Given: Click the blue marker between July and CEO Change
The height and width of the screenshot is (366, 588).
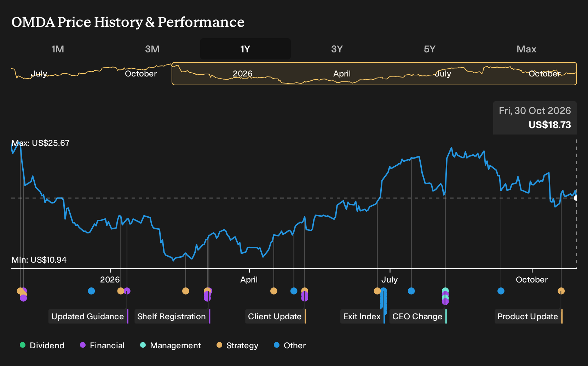Looking at the screenshot, I should click(x=411, y=291).
